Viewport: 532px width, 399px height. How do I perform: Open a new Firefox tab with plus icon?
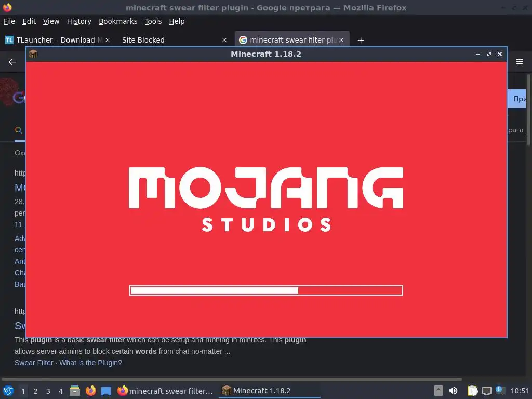(x=361, y=41)
